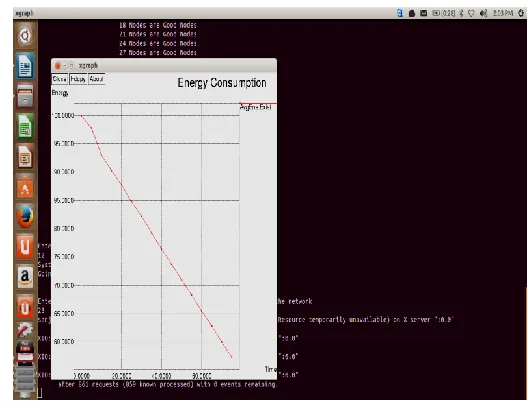Launch LibreOffice Calc spreadsheet
Image resolution: width=528 pixels, height=406 pixels.
pos(25,126)
